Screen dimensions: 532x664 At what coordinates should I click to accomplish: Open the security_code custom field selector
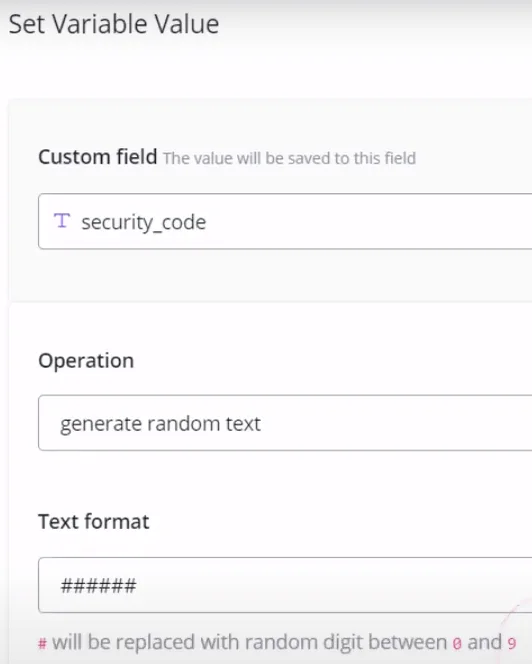tap(285, 221)
